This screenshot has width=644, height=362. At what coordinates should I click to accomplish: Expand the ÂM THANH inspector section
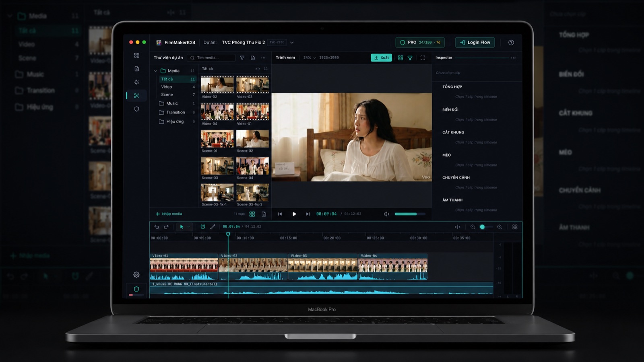(x=452, y=200)
